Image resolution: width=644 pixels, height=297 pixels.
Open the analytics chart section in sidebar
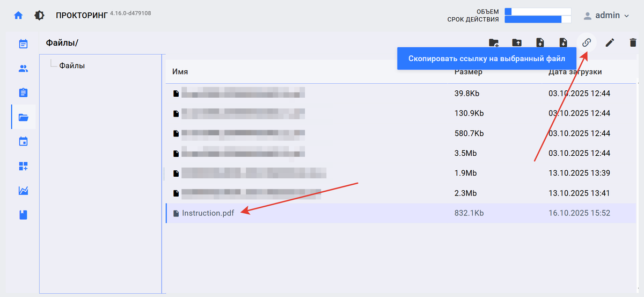[23, 191]
